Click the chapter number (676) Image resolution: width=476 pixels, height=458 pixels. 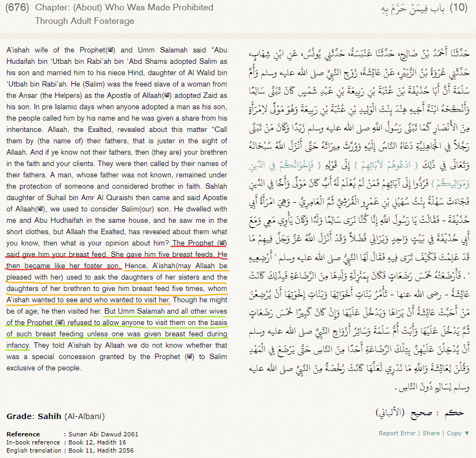(16, 8)
